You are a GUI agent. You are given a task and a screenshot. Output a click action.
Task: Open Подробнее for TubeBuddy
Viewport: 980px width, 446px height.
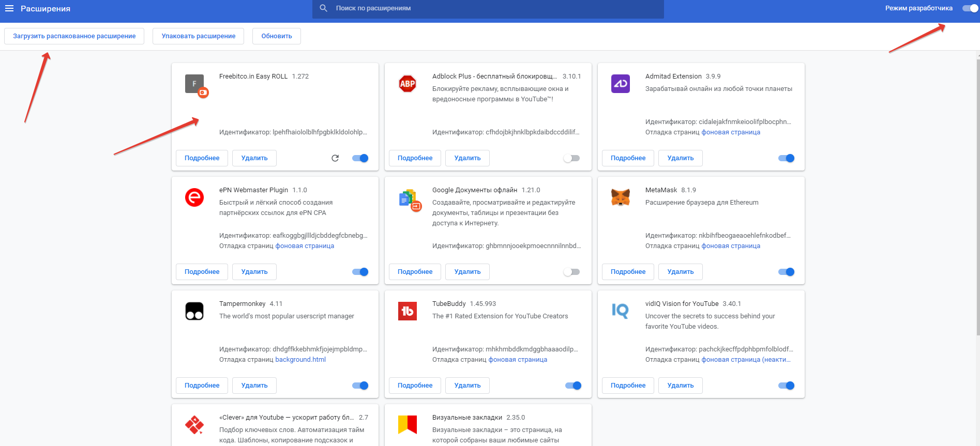(x=415, y=386)
